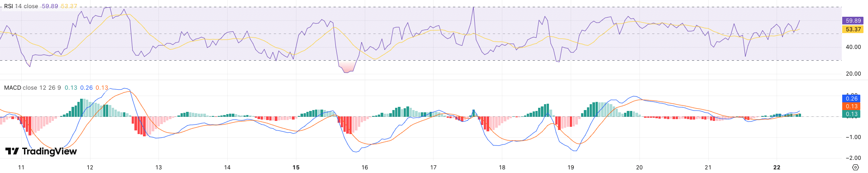
Task: Click date 18 on time axis
Action: click(502, 168)
